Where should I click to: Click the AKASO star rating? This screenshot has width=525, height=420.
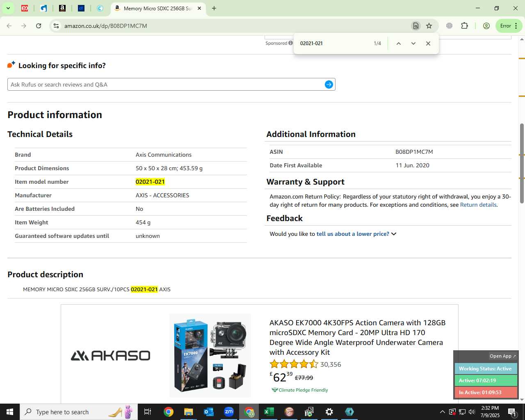point(294,364)
